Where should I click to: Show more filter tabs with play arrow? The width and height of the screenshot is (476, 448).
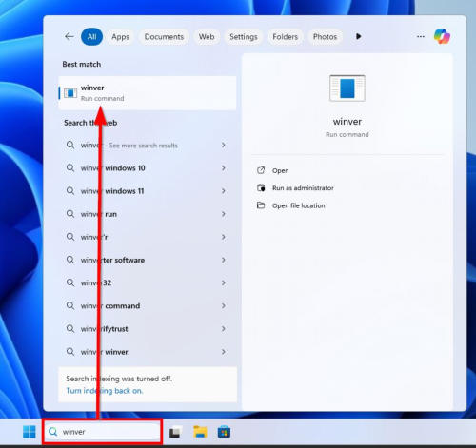coord(358,36)
